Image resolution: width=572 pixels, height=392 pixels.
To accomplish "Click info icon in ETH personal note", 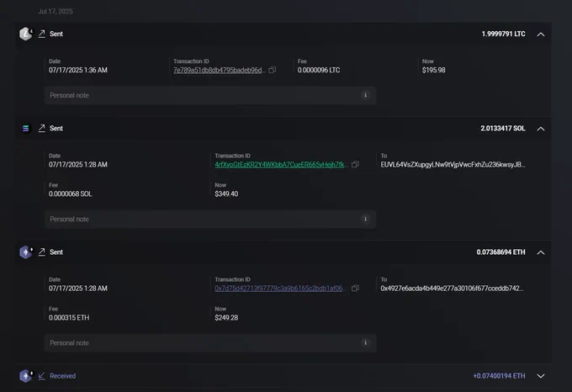I will (x=365, y=342).
